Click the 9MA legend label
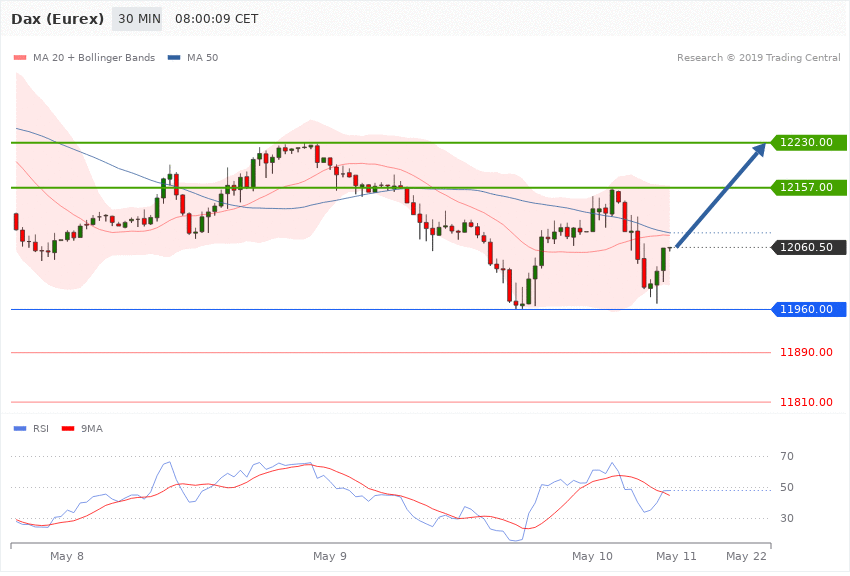 (92, 429)
